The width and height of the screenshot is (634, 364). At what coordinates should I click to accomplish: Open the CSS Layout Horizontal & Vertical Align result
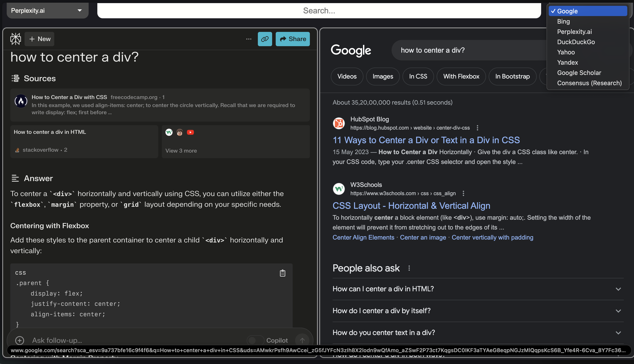(411, 205)
